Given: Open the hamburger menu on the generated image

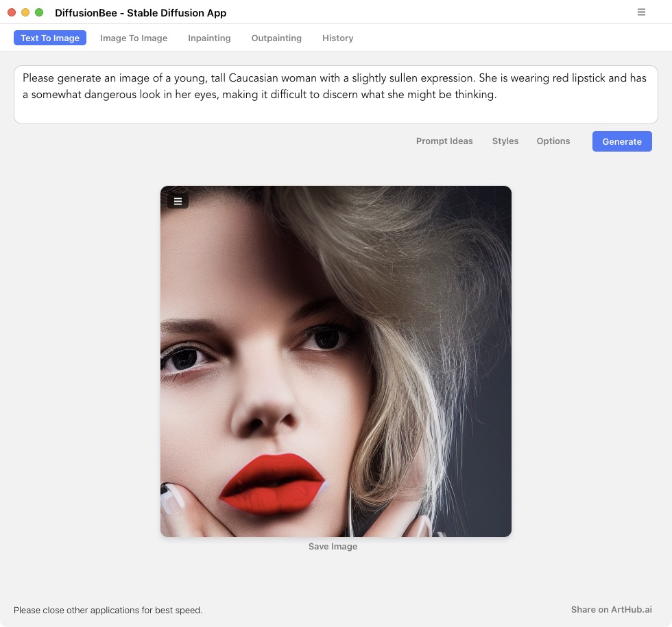Looking at the screenshot, I should (x=178, y=200).
